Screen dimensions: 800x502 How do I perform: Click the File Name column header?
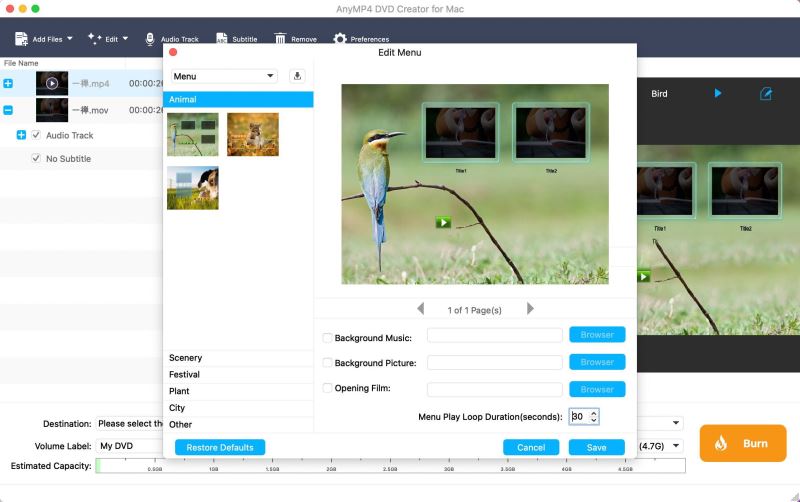[x=21, y=63]
